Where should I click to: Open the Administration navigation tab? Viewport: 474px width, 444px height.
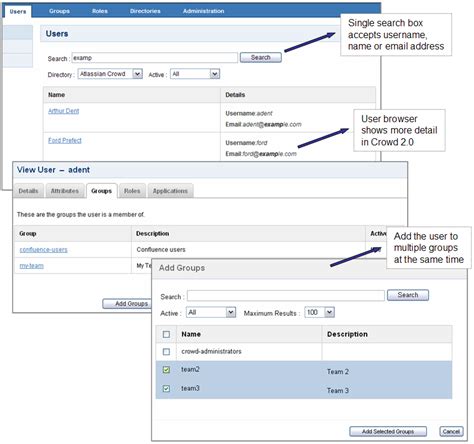(x=203, y=11)
